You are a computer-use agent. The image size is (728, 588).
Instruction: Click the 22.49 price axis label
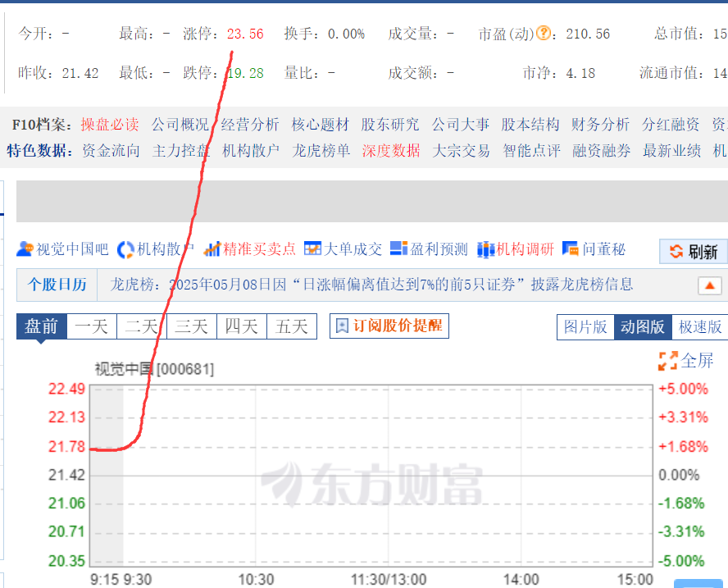[x=67, y=389]
